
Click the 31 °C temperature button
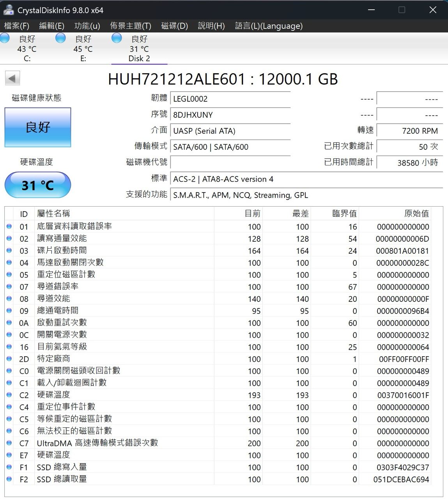(x=38, y=185)
